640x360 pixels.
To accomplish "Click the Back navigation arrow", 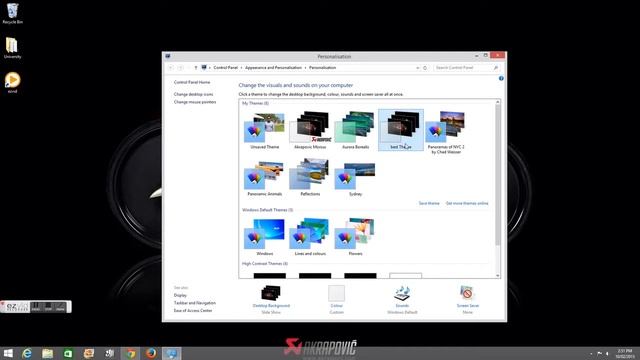I will (171, 68).
